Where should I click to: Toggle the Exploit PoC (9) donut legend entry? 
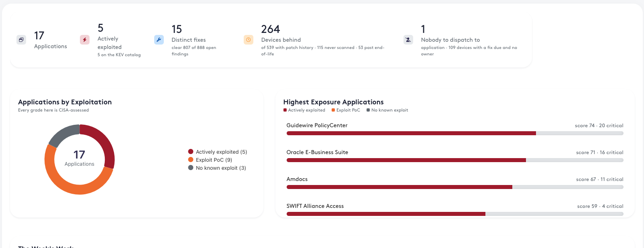(210, 160)
